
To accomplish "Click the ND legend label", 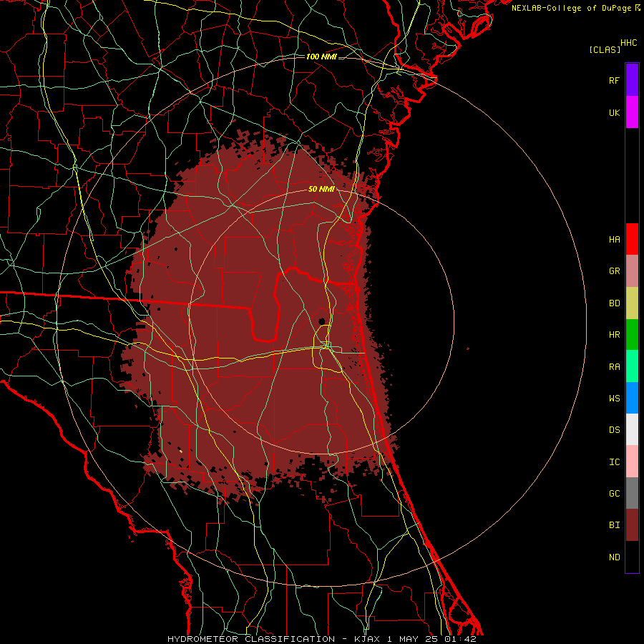I will (x=614, y=557).
